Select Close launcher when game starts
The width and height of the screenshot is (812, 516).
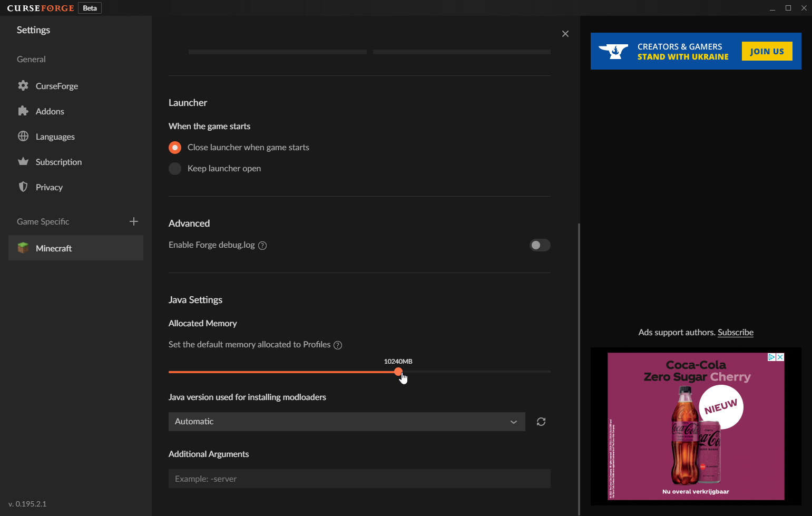click(x=175, y=148)
